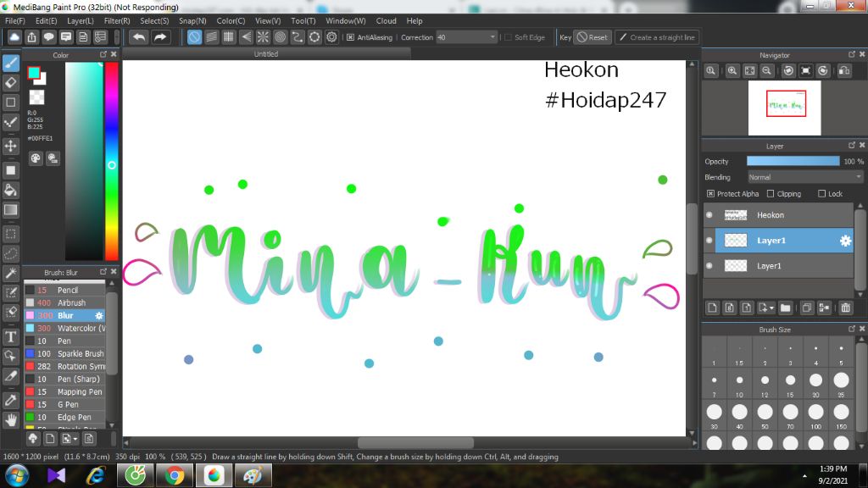Zoom out with Navigator magnifier minus
This screenshot has height=488, width=868.
pos(766,71)
